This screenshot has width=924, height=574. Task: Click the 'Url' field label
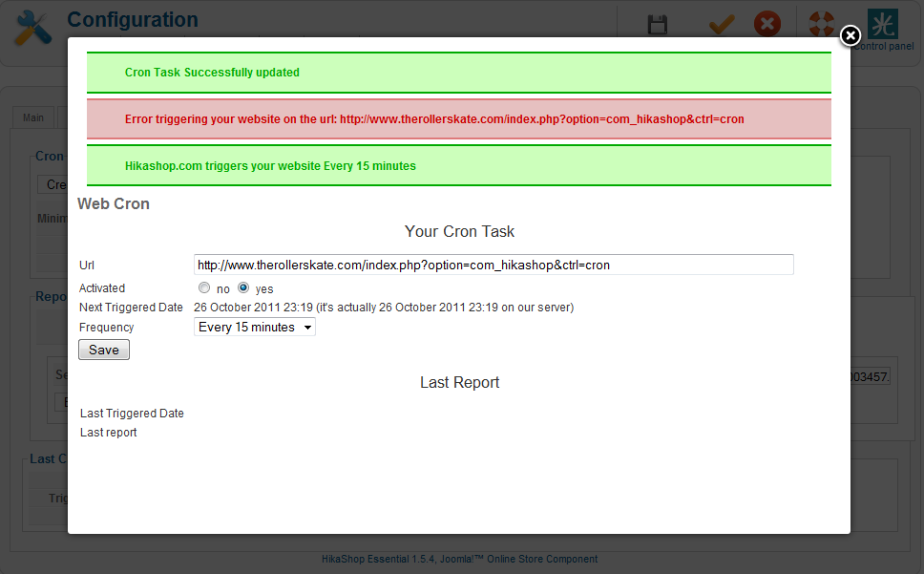pyautogui.click(x=87, y=266)
